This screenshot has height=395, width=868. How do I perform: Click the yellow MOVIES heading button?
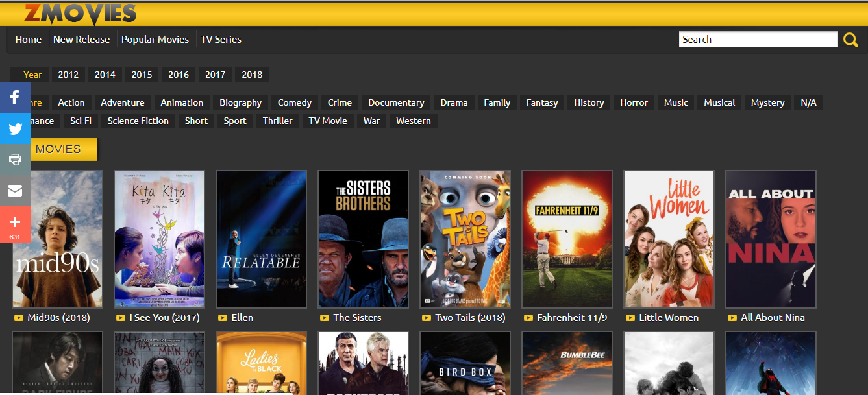(58, 149)
